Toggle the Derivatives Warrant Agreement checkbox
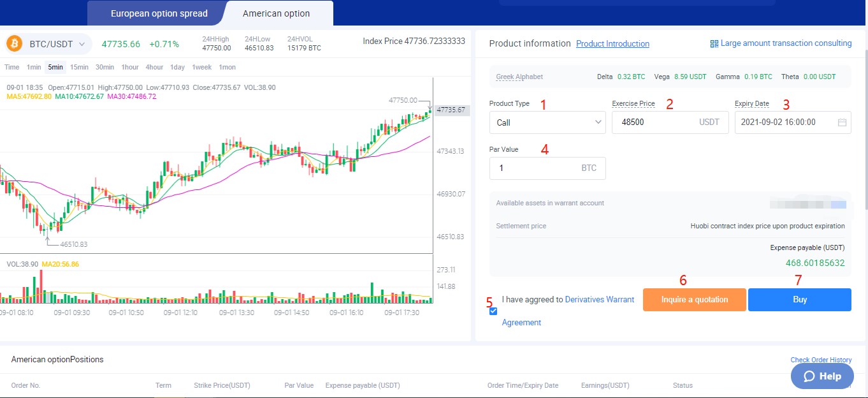This screenshot has width=868, height=398. tap(493, 311)
